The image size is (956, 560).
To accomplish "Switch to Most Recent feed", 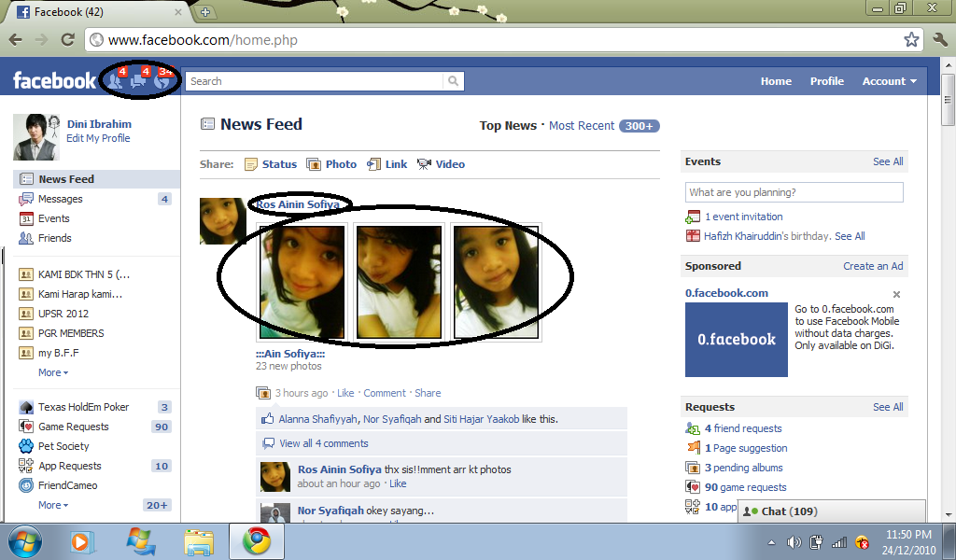I will tap(582, 125).
